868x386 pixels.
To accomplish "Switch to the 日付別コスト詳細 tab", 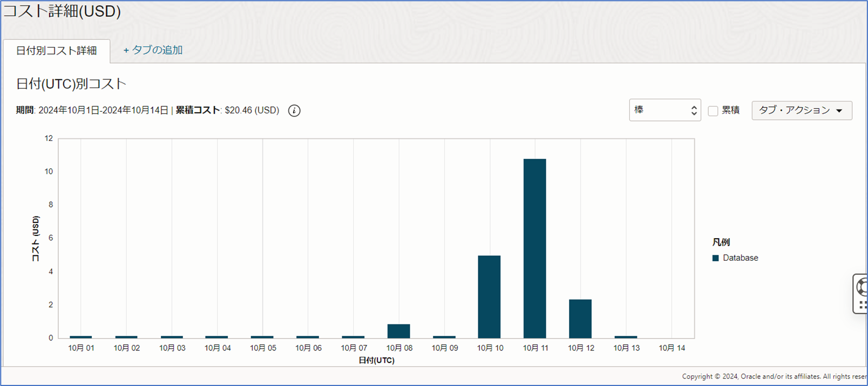I will pyautogui.click(x=57, y=51).
